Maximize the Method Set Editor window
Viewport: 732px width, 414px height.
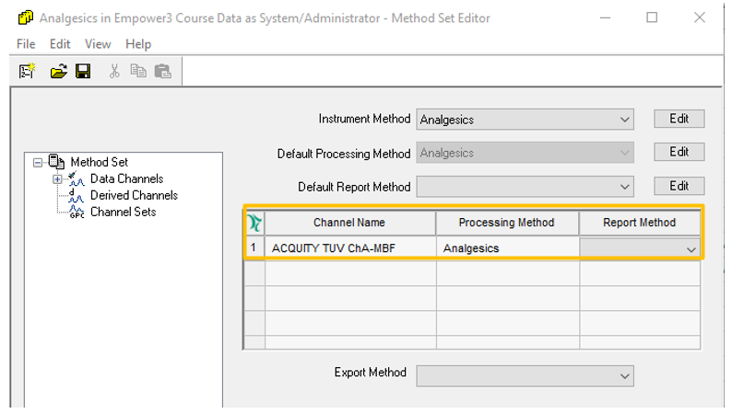coord(652,18)
